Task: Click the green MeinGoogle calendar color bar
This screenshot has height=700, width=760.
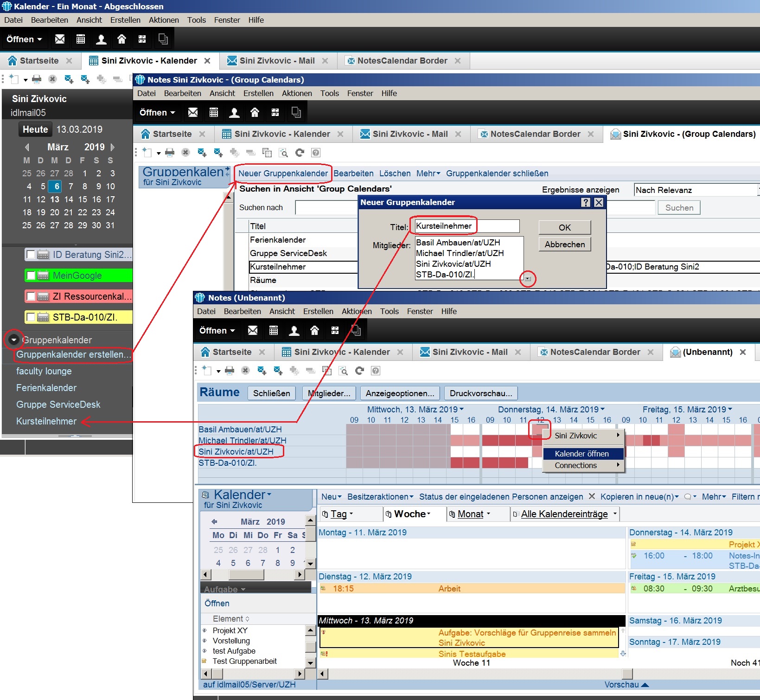Action: [x=93, y=276]
